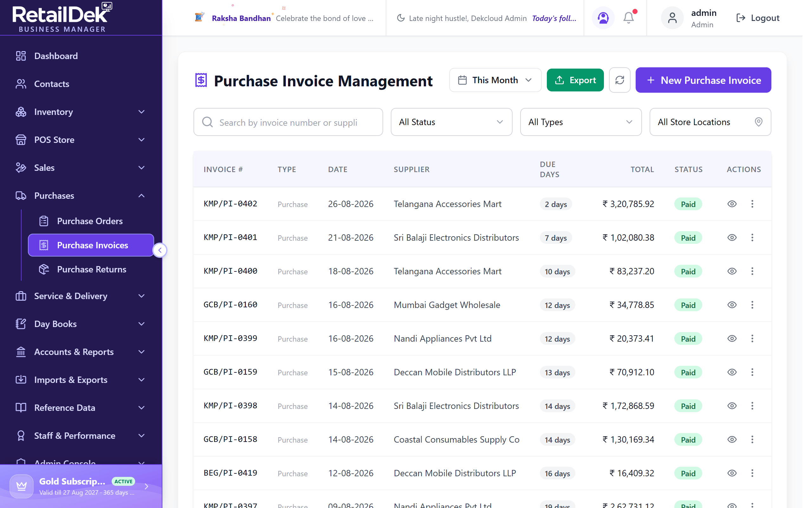Click the search magnifier icon

click(x=207, y=122)
